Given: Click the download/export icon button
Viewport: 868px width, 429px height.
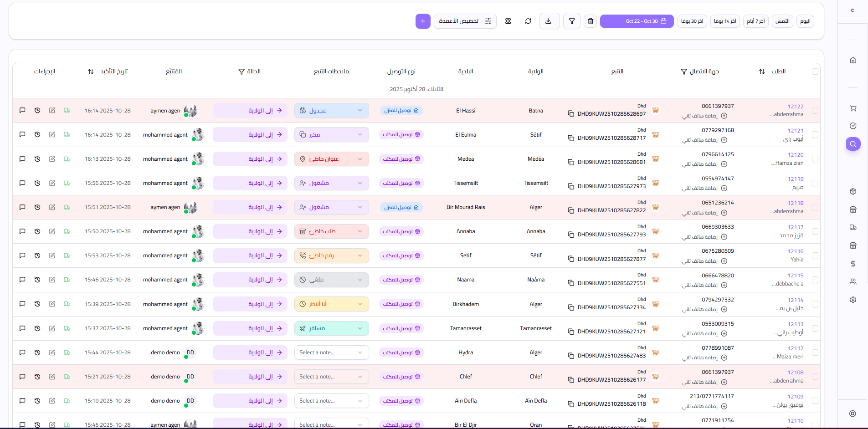Looking at the screenshot, I should coord(549,21).
